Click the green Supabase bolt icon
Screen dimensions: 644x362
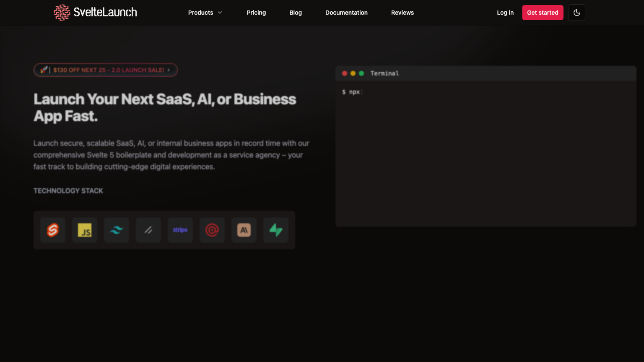point(276,230)
